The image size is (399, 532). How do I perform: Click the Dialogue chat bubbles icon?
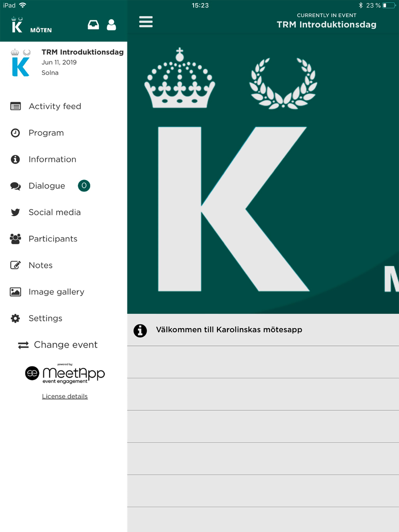coord(16,186)
